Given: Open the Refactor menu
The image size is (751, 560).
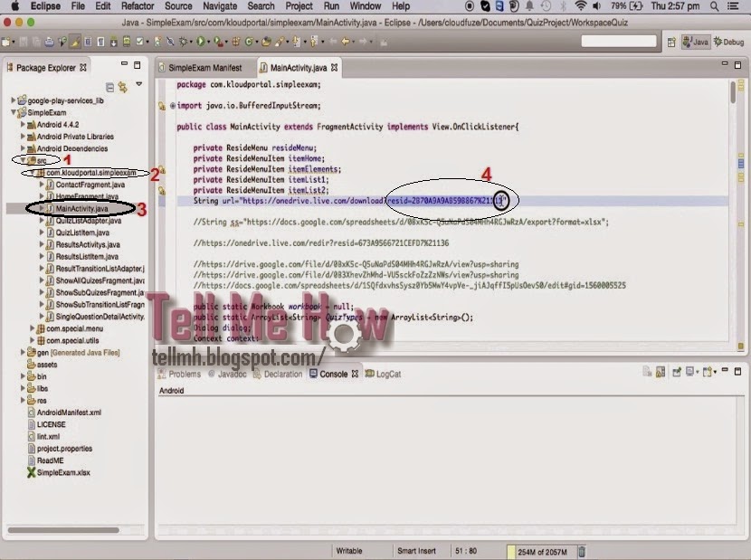Looking at the screenshot, I should point(138,6).
